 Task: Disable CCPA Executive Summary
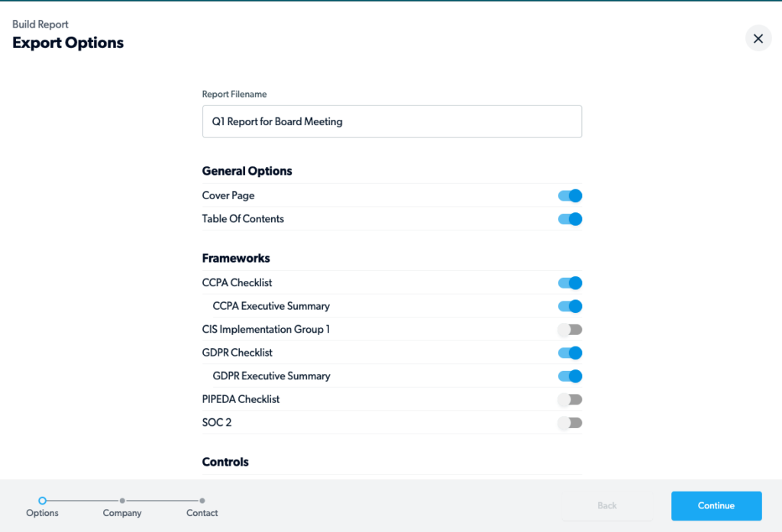[570, 306]
